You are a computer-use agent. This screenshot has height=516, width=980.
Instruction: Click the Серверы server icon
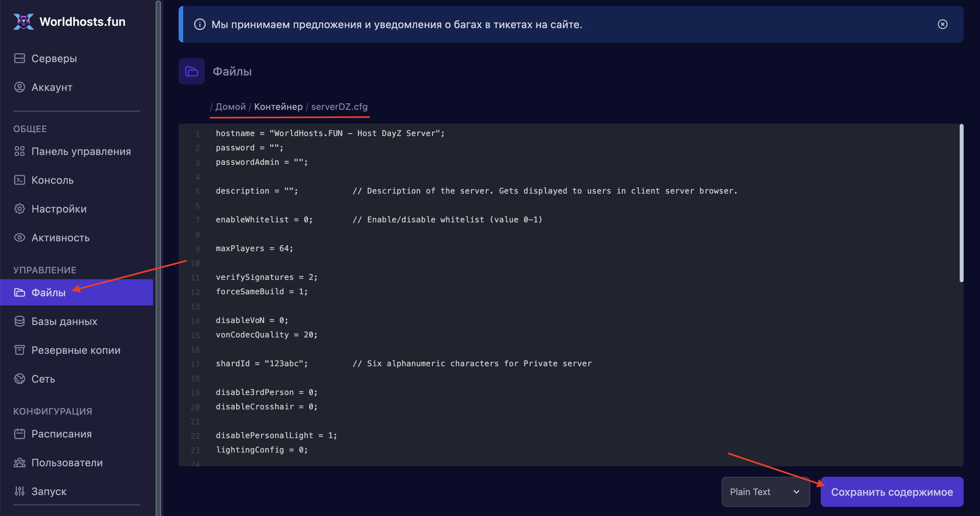click(x=19, y=58)
